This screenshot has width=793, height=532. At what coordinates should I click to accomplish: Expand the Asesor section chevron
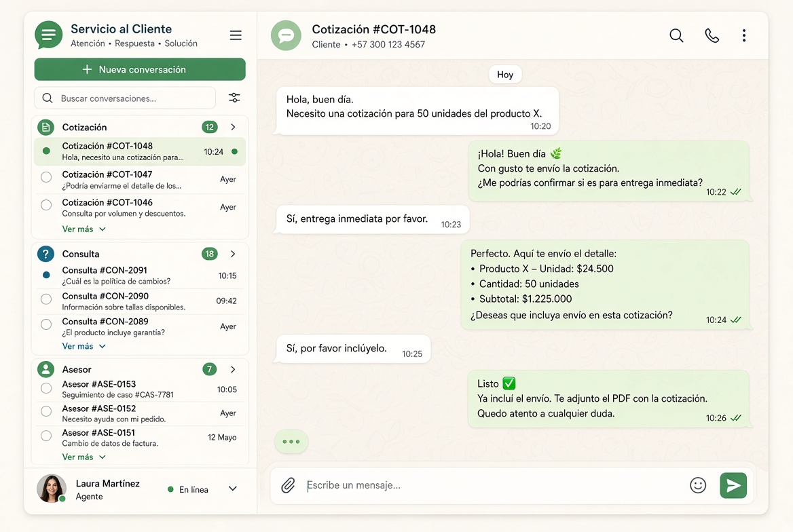point(233,369)
